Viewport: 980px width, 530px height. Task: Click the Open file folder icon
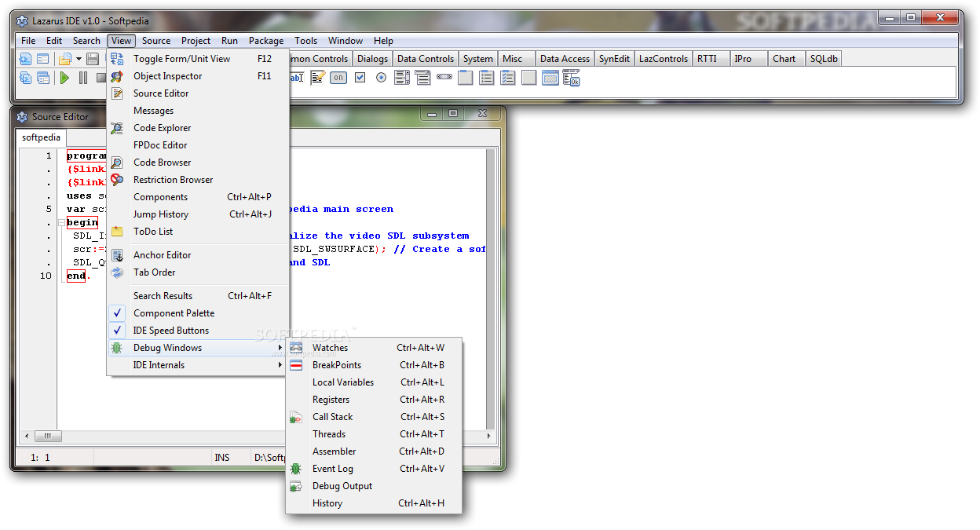(65, 59)
